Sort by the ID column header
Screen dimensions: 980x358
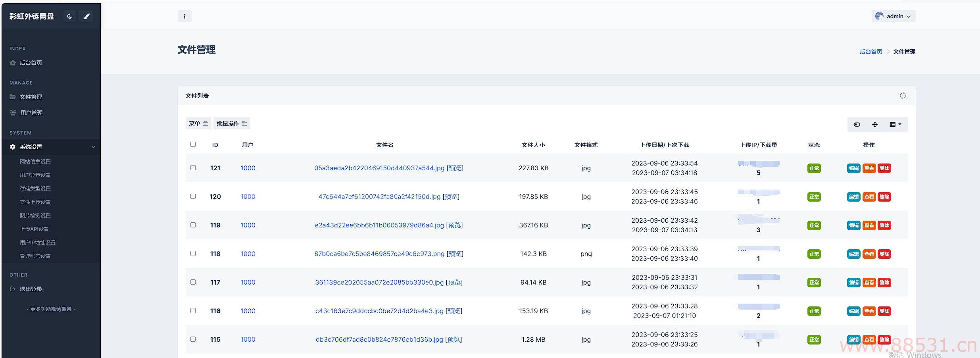215,145
